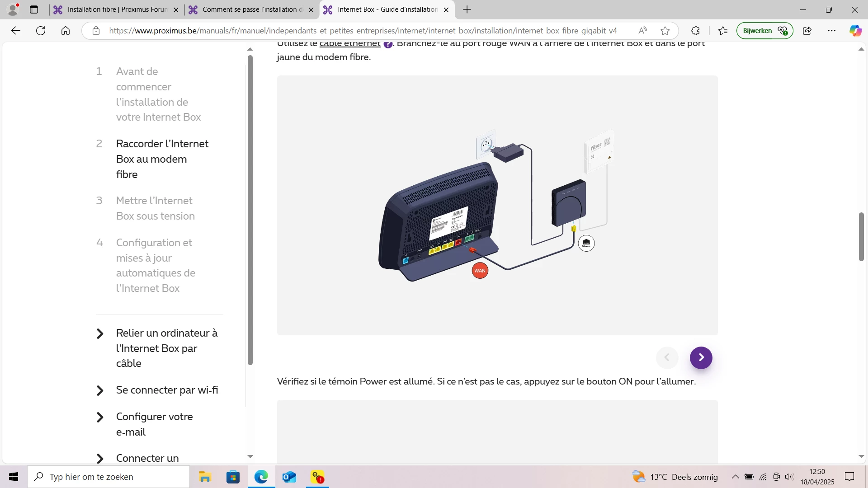
Task: Click the purple next slide arrow
Action: click(x=701, y=357)
